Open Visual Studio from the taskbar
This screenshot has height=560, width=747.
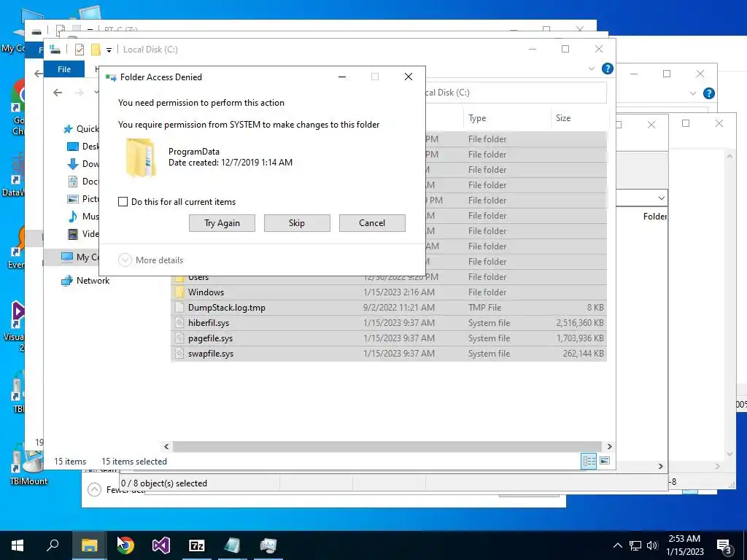tap(161, 545)
